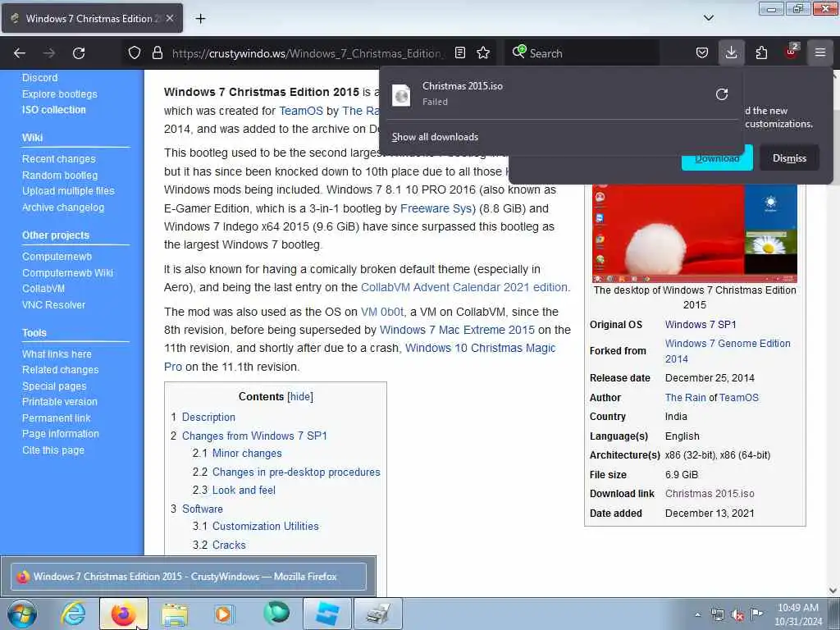The image size is (840, 630).
Task: Open VNC Resolver sidebar link
Action: (x=53, y=305)
